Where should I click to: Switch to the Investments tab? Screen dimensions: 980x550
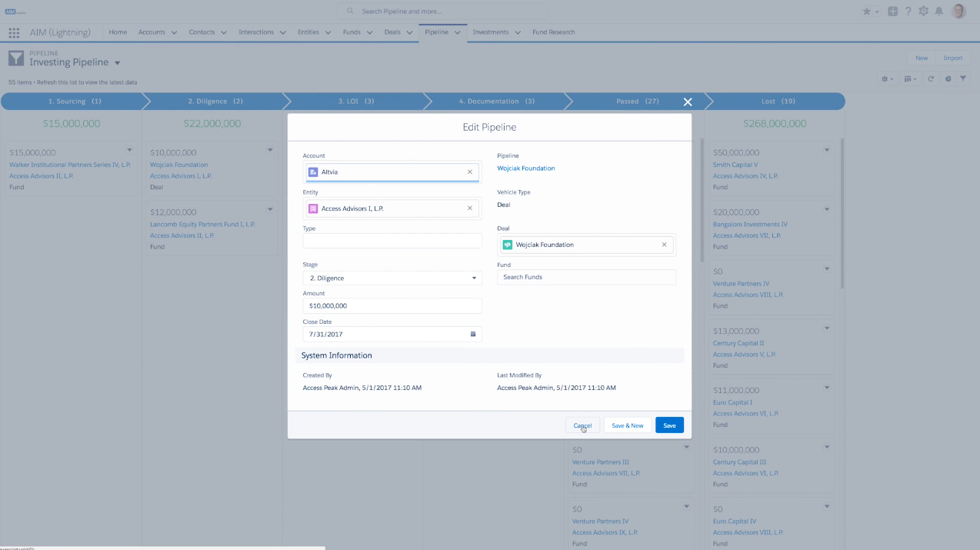491,32
